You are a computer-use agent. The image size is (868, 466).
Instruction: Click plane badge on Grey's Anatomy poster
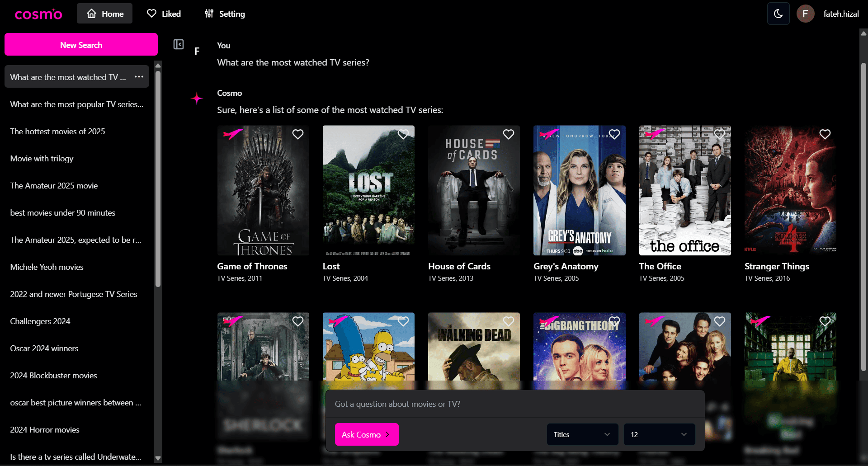(x=549, y=134)
